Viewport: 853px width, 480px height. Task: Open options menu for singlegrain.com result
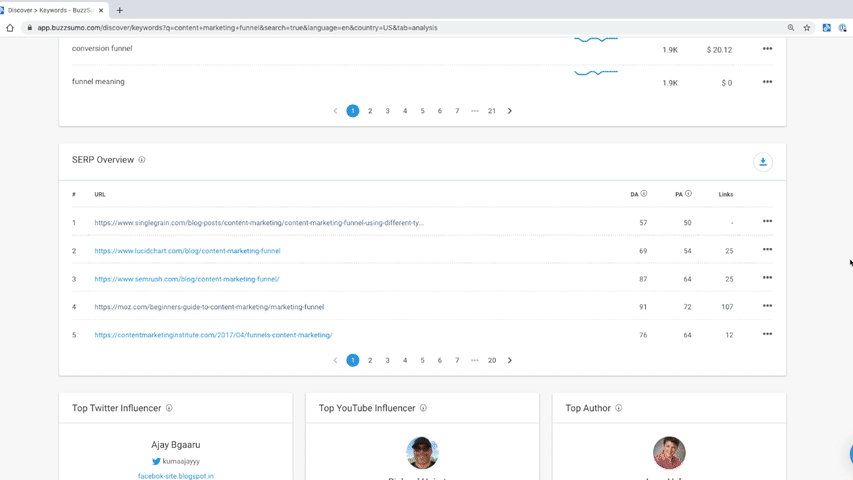coord(767,222)
